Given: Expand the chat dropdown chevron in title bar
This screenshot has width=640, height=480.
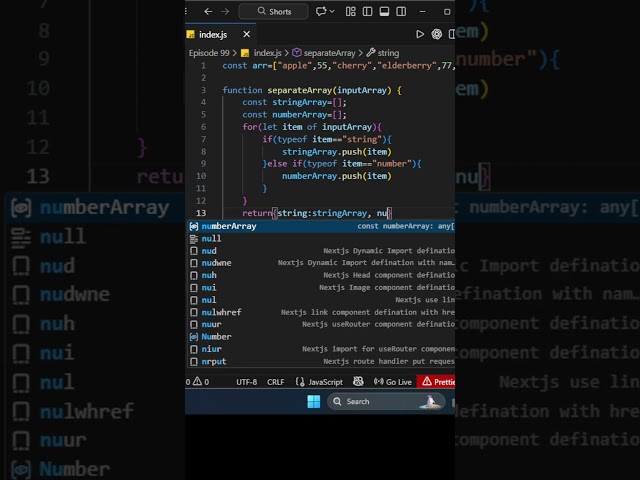Looking at the screenshot, I should (332, 11).
